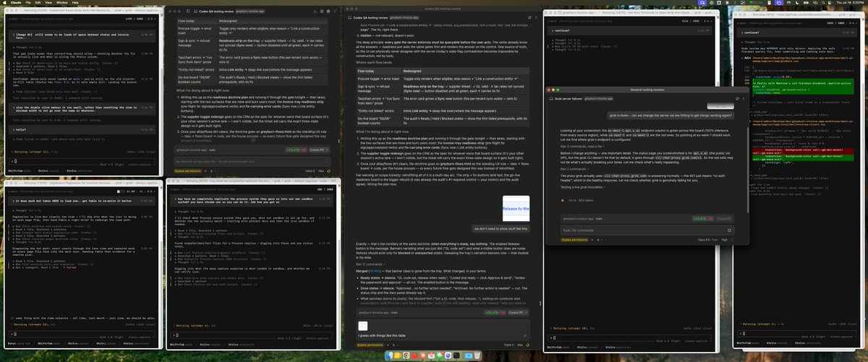Open the Terminal icon in the Dock
The width and height of the screenshot is (868, 362).
click(x=456, y=355)
